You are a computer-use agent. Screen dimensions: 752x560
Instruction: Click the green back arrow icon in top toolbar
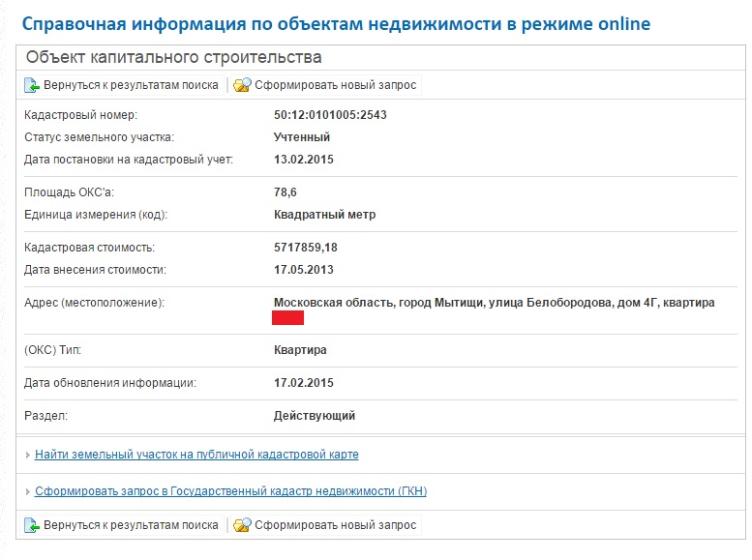(x=32, y=85)
